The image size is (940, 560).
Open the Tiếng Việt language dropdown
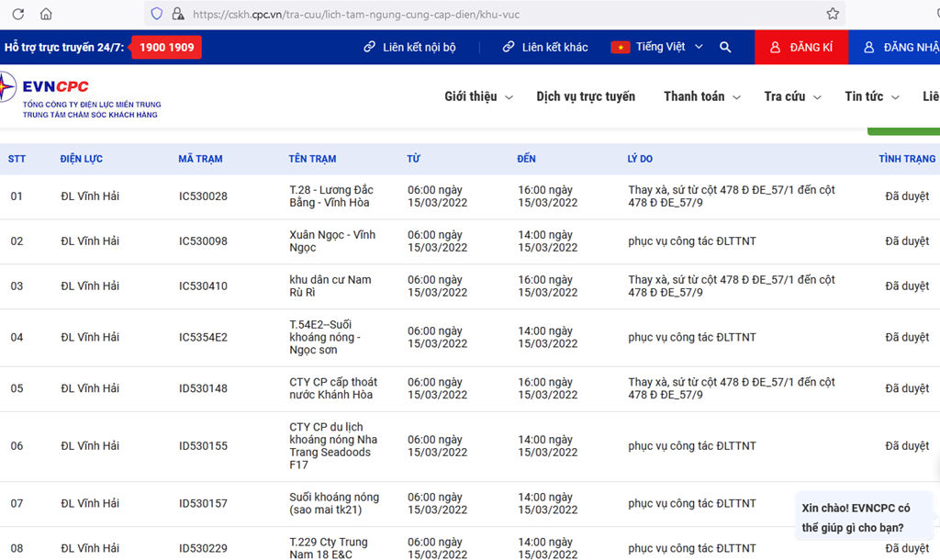pos(668,47)
